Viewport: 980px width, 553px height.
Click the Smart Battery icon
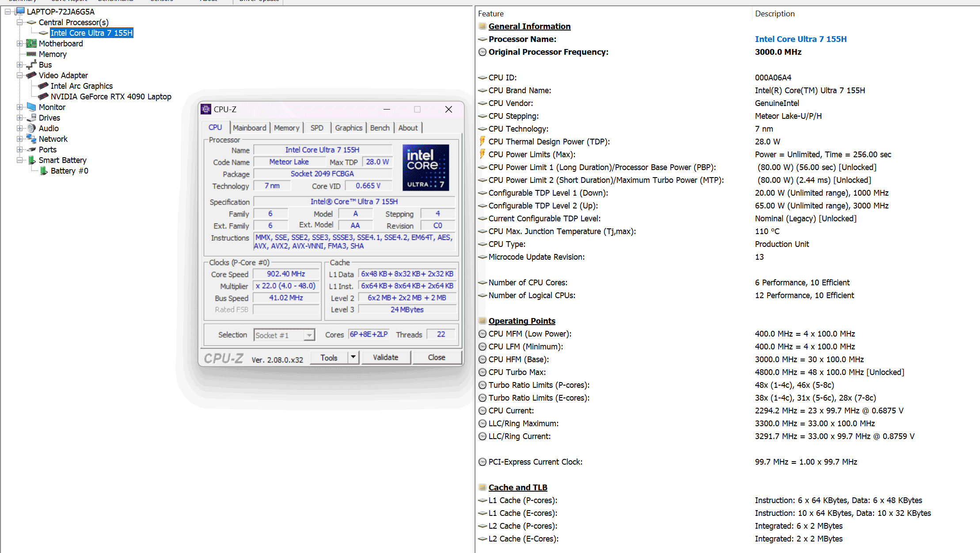32,160
